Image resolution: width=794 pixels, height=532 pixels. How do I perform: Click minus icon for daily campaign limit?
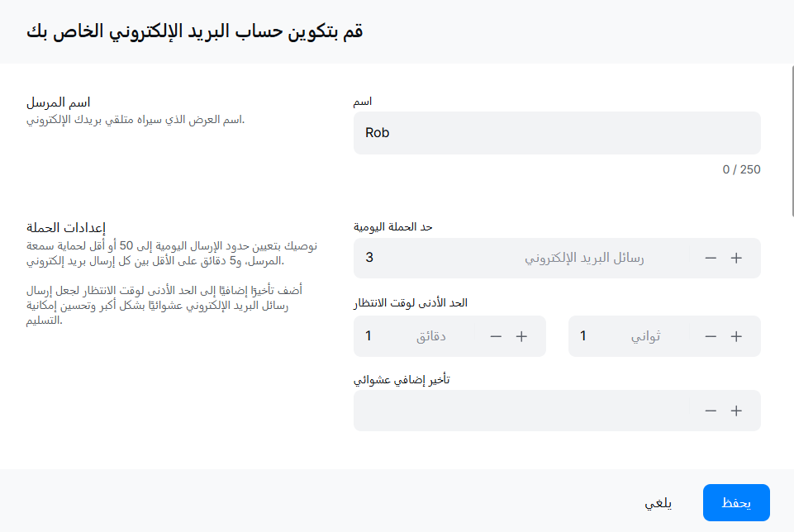[x=711, y=259]
